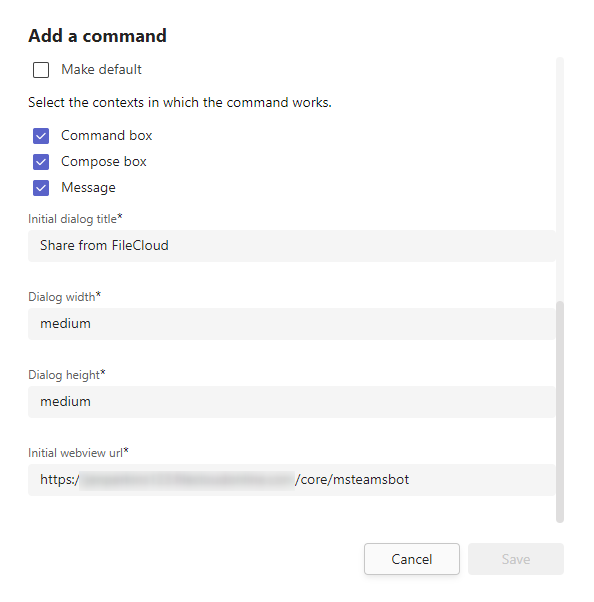
Task: Untick the Message context checkbox
Action: pos(41,188)
